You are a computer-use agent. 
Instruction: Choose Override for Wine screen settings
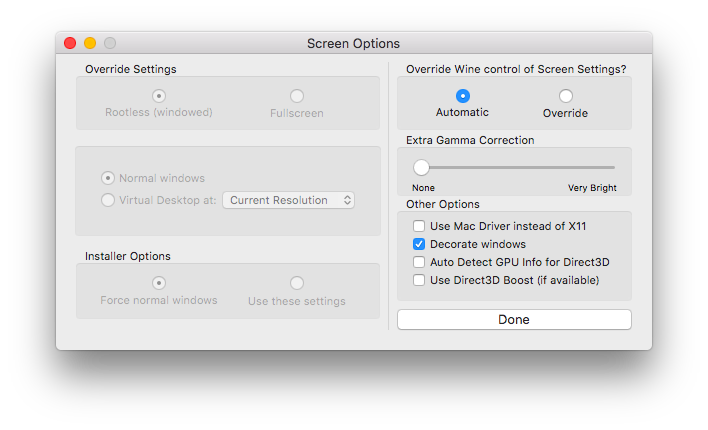pos(565,96)
